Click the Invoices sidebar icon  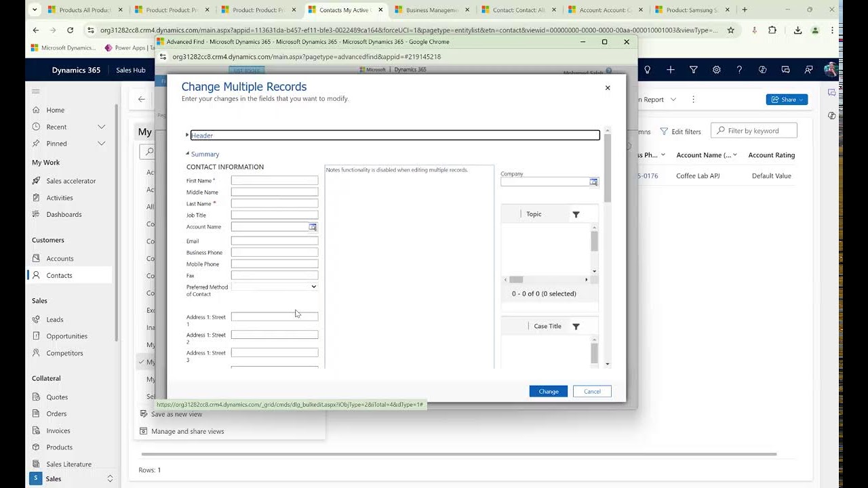click(x=37, y=430)
